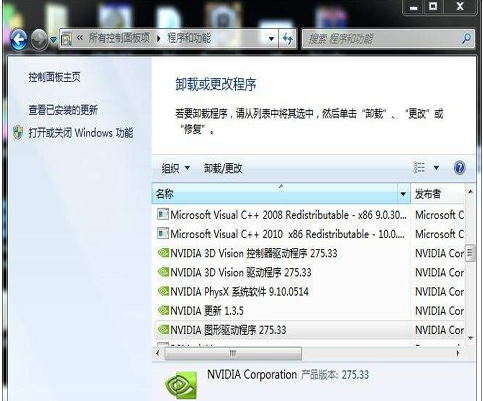
Task: Open the 控制面板主页 link
Action: tap(54, 77)
